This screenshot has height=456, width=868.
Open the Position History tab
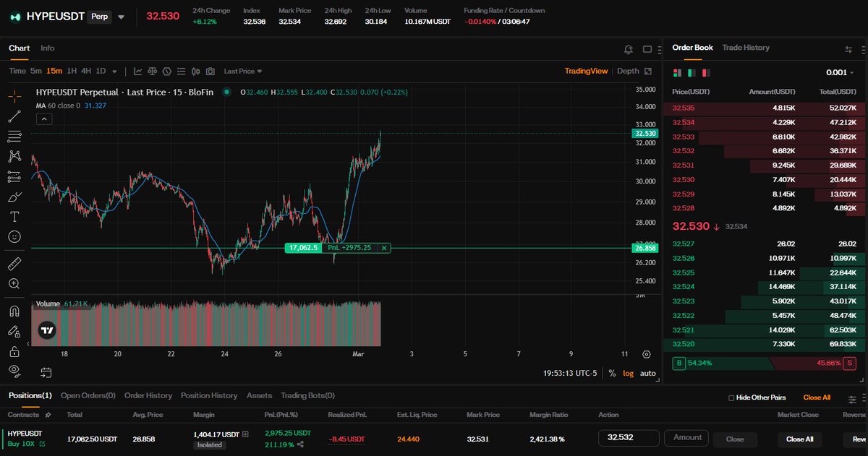point(209,396)
